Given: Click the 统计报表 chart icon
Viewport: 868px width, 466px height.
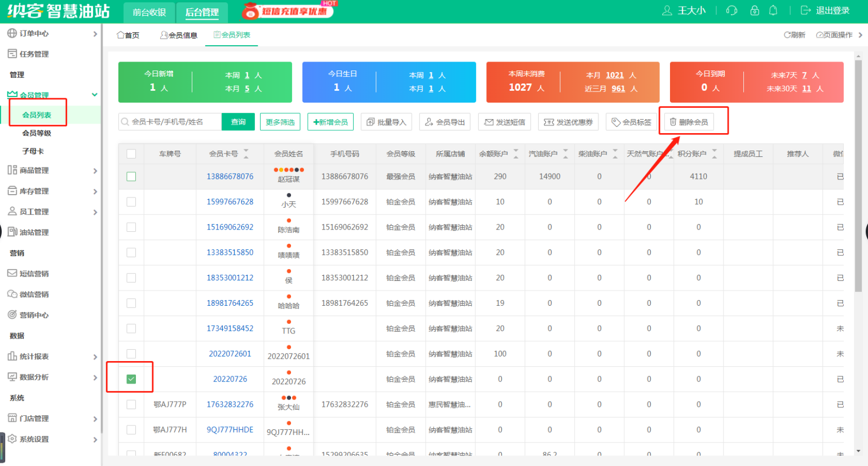Looking at the screenshot, I should click(12, 356).
